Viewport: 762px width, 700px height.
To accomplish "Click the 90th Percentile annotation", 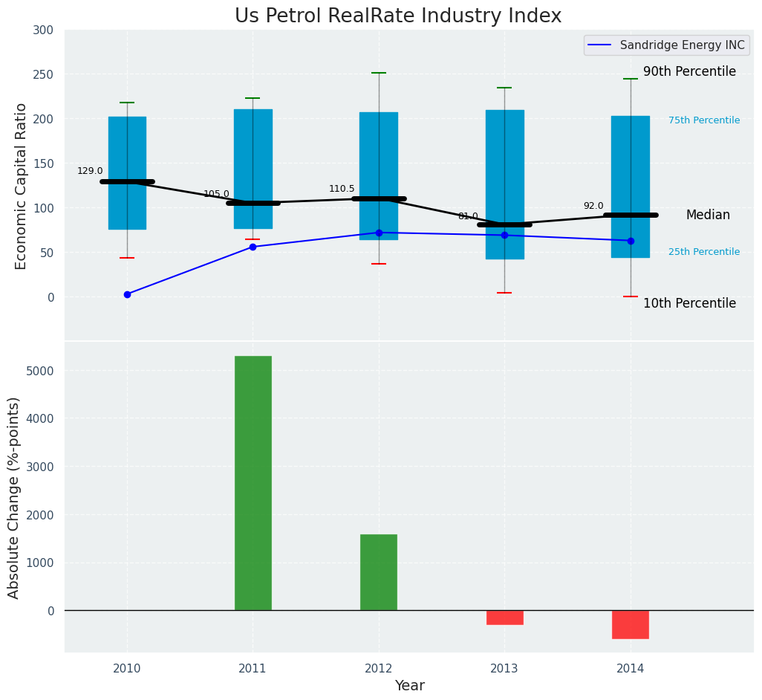I will point(689,72).
